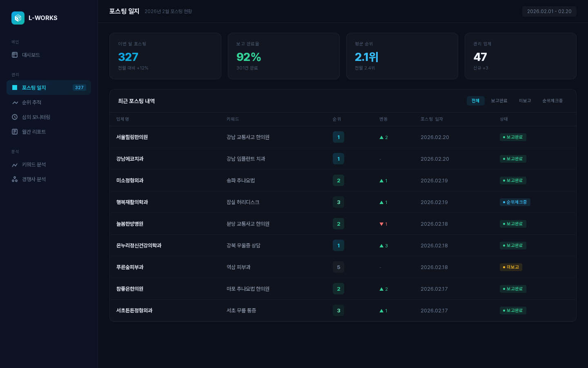
Task: Select the 월간 리포트 document icon
Action: 15,132
